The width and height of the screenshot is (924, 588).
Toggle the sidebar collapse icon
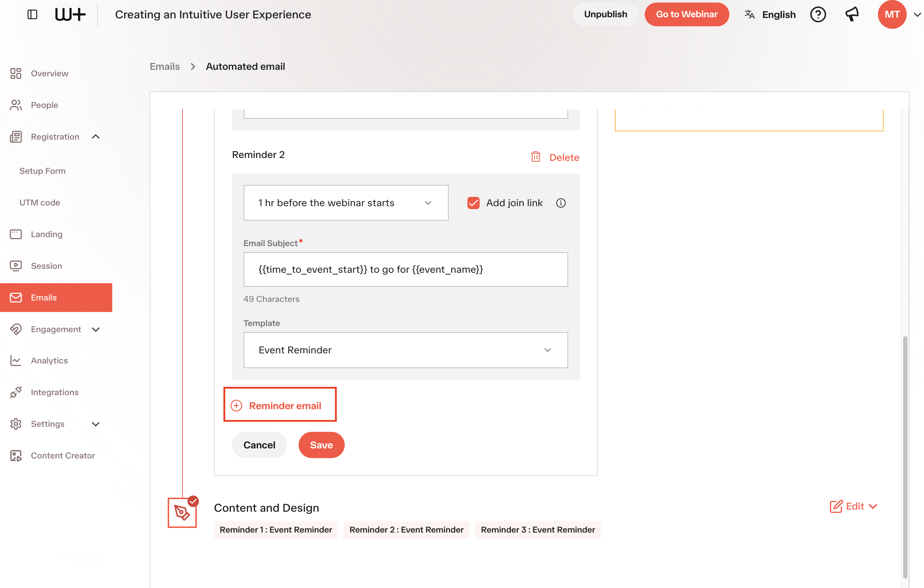click(x=32, y=15)
